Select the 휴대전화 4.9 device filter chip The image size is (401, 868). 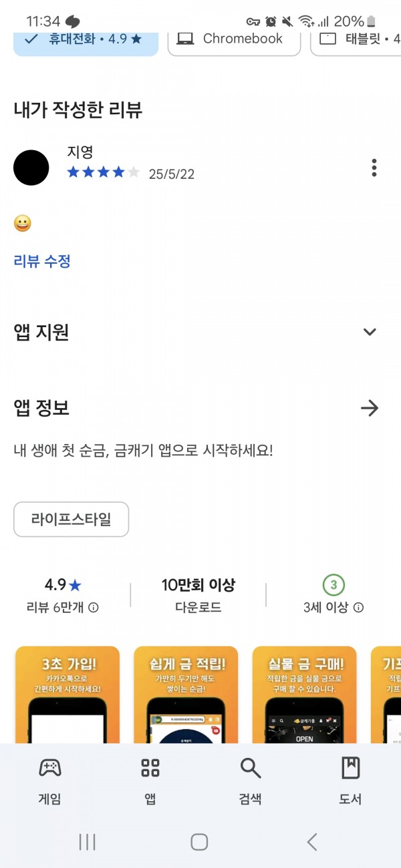(x=86, y=40)
